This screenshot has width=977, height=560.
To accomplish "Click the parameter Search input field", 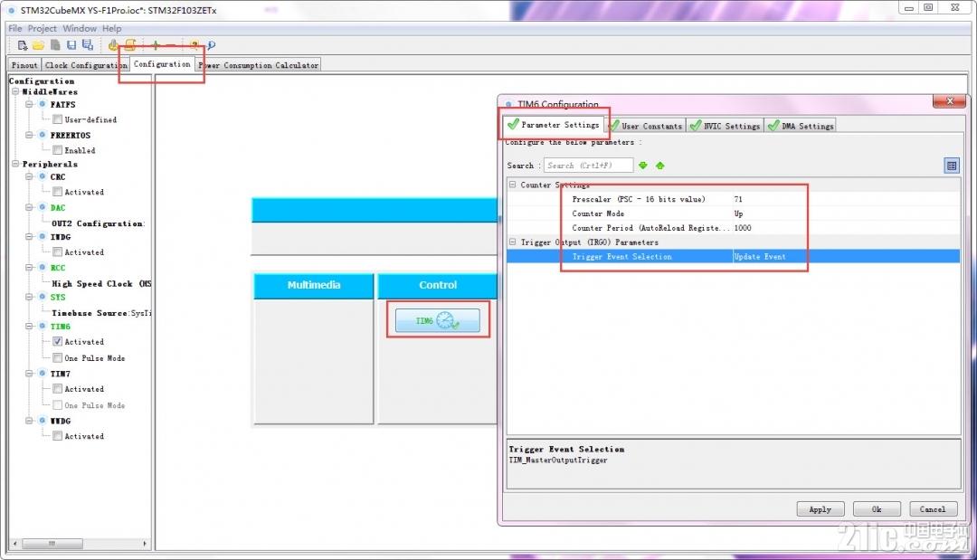I will 589,165.
